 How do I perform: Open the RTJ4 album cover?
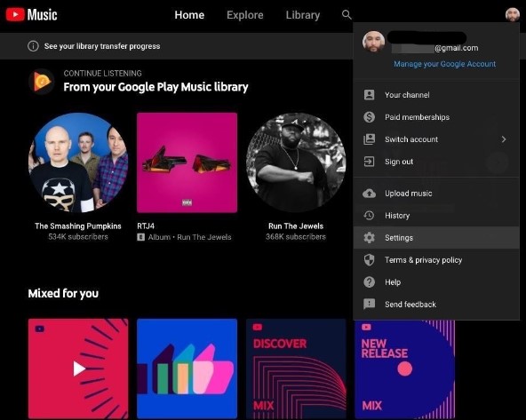point(187,162)
